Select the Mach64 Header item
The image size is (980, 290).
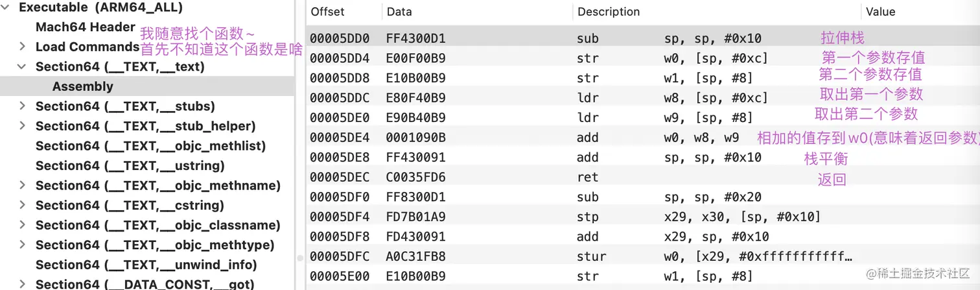pyautogui.click(x=86, y=27)
